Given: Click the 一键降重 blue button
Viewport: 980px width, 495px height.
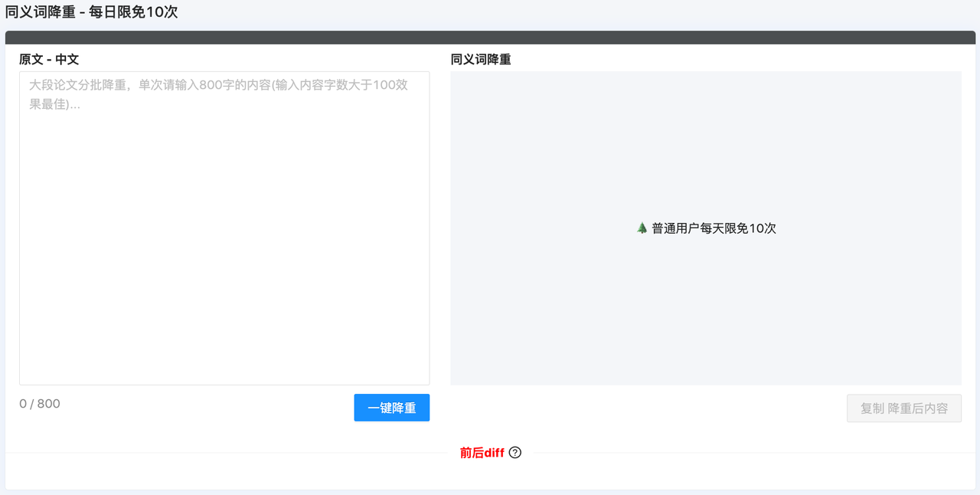Looking at the screenshot, I should pyautogui.click(x=391, y=408).
